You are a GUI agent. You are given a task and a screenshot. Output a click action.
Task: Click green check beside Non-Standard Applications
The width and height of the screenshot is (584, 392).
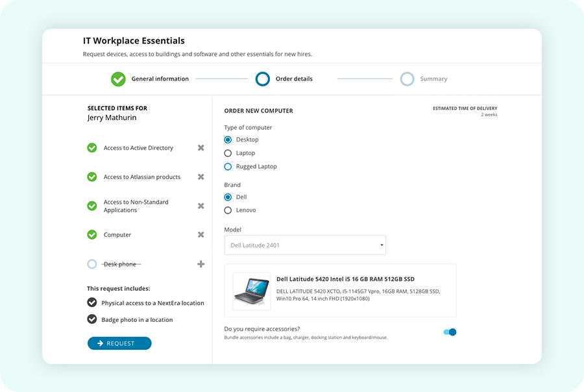[92, 206]
